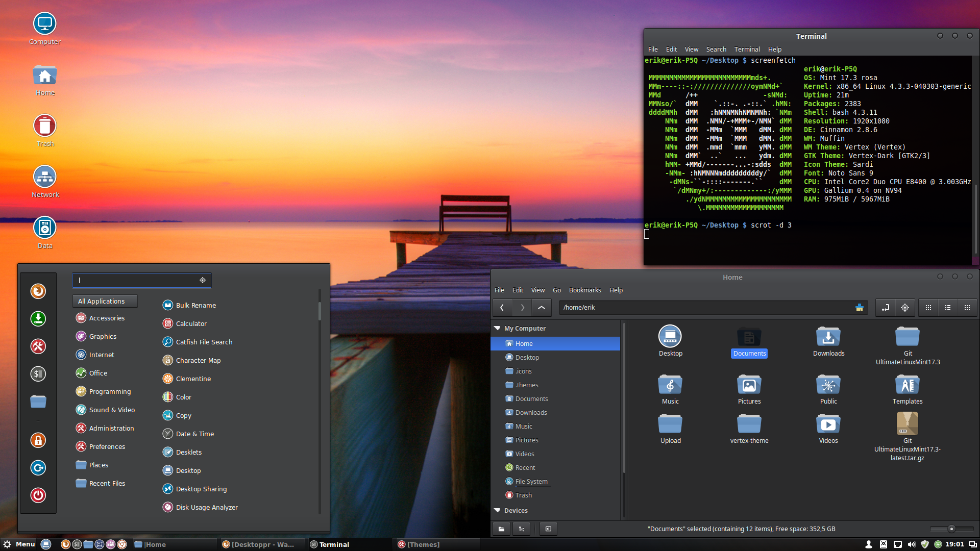980x551 pixels.
Task: Expand Recent section in file manager sidebar
Action: [x=525, y=467]
